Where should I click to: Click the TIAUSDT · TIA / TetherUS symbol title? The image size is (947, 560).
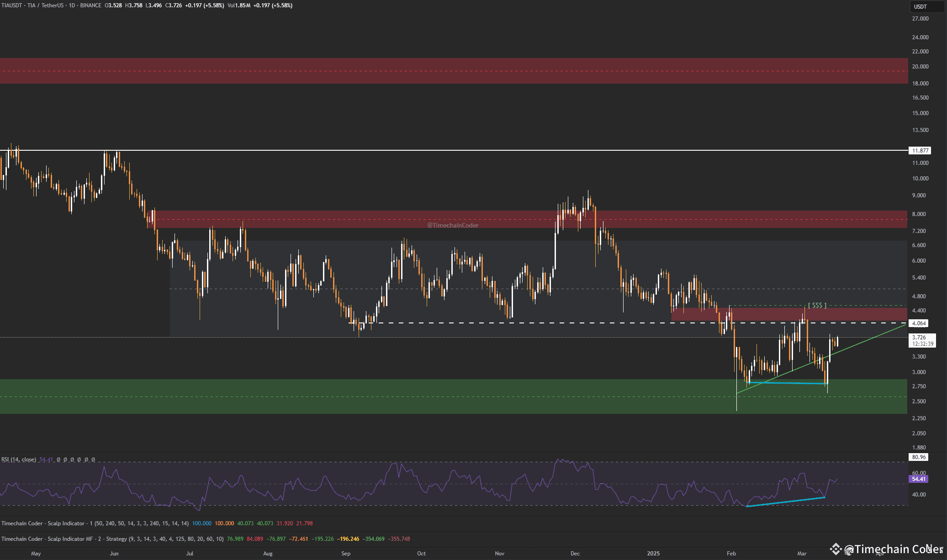tap(32, 5)
